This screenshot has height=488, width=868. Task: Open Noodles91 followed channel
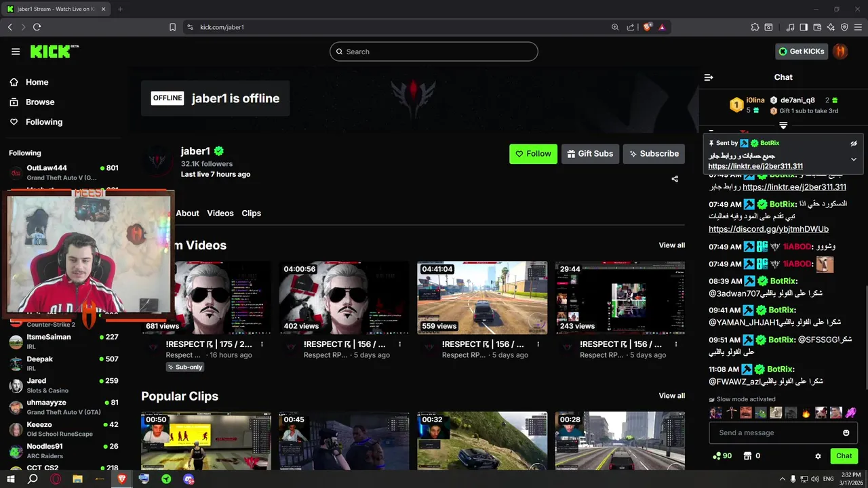(63, 451)
